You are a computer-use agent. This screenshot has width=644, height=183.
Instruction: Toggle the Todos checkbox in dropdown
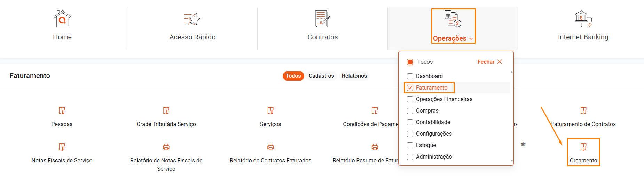tap(410, 62)
